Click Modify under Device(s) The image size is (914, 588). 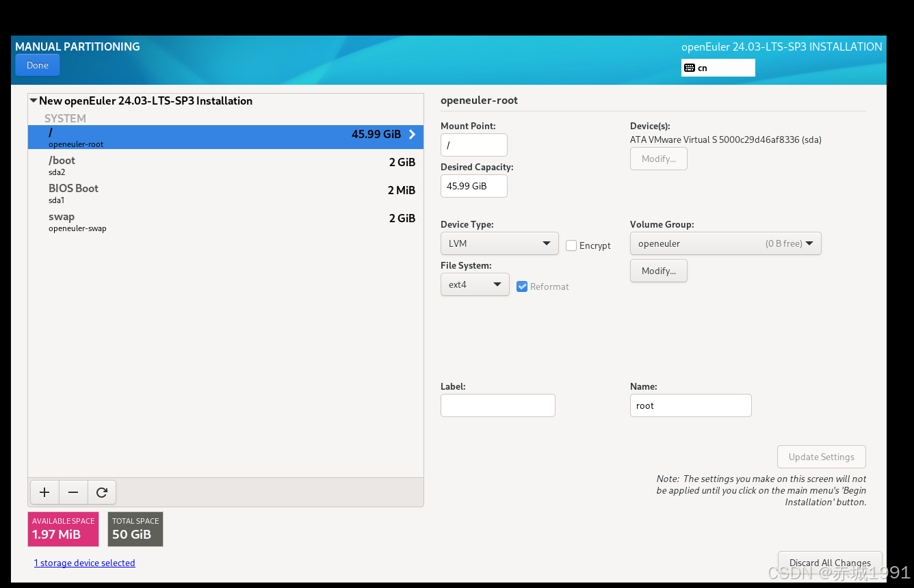[658, 159]
